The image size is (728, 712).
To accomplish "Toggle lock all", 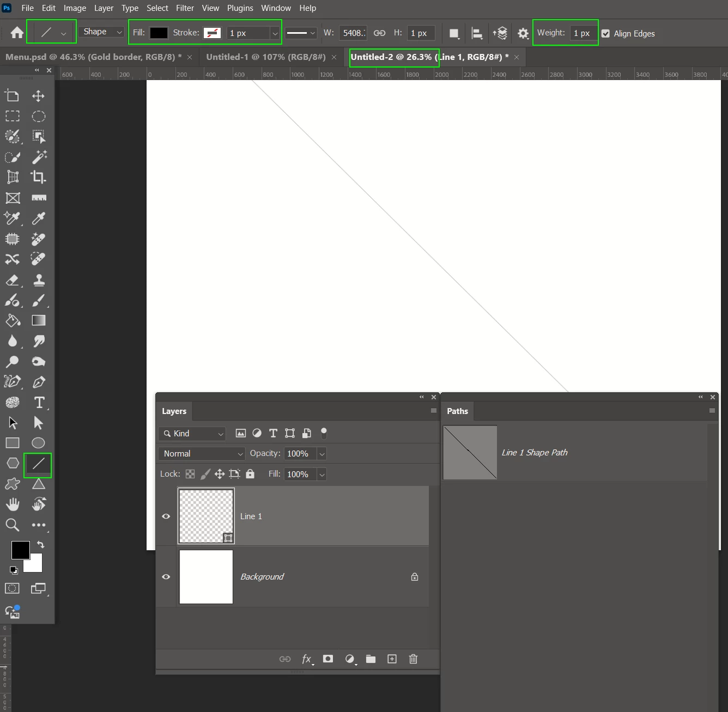I will tap(250, 474).
